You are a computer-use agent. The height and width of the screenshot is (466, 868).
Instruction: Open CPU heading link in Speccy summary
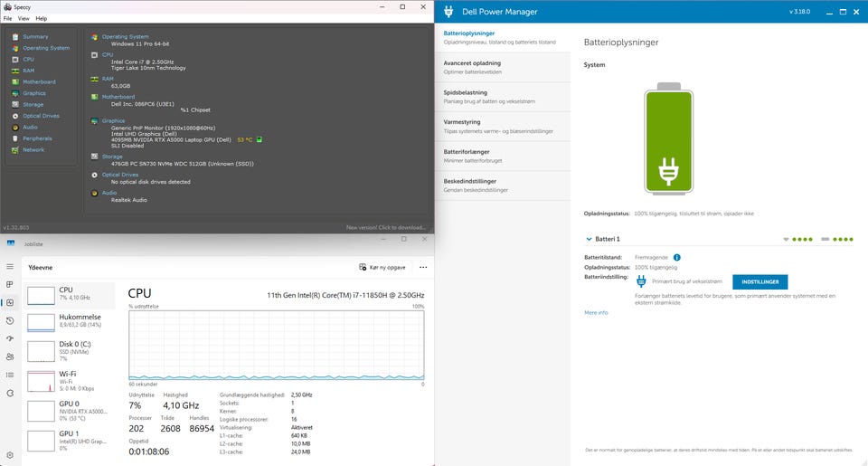point(108,55)
